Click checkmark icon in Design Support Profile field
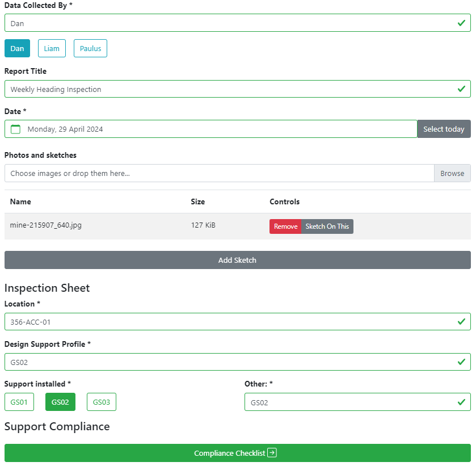 [461, 362]
